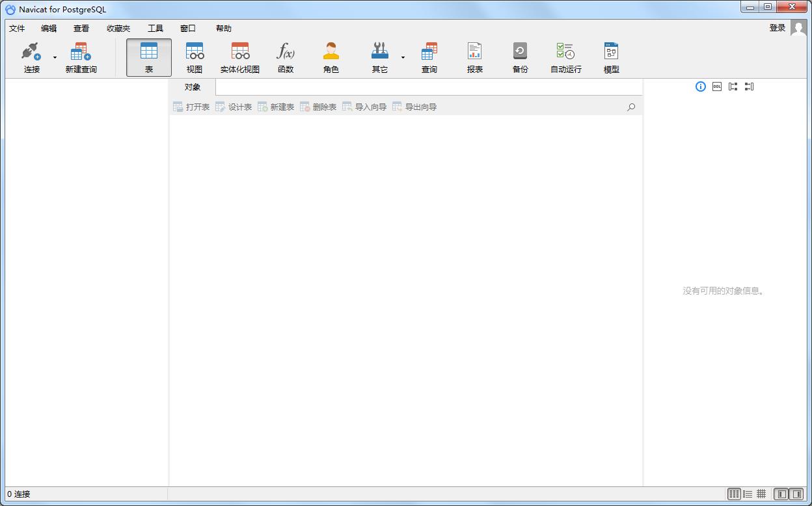Click the 登录 sign-in link
The height and width of the screenshot is (506, 812).
777,28
